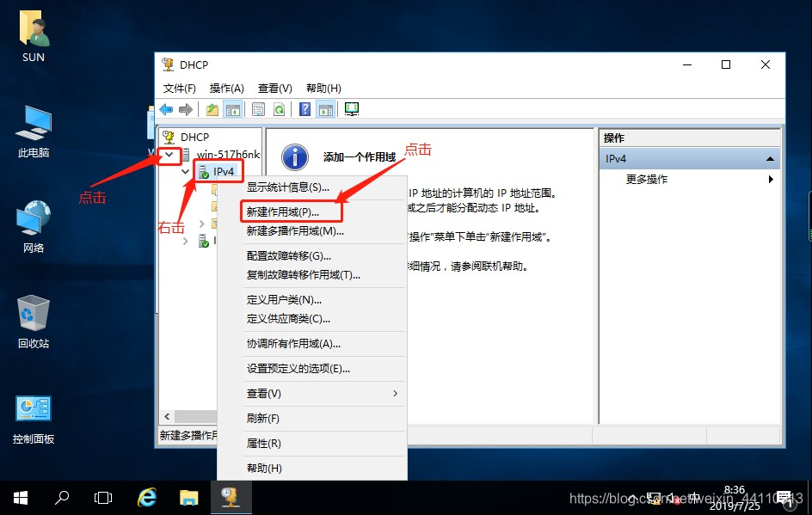Expand the bottom server node in tree
Image resolution: width=812 pixels, height=515 pixels.
[186, 242]
